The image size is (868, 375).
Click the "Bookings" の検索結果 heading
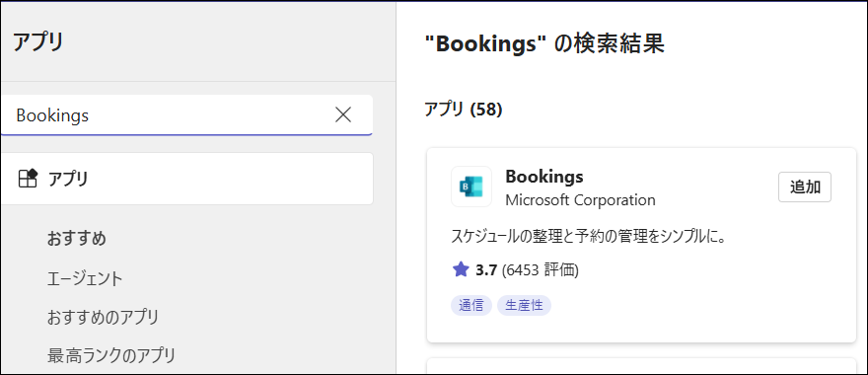pyautogui.click(x=544, y=43)
